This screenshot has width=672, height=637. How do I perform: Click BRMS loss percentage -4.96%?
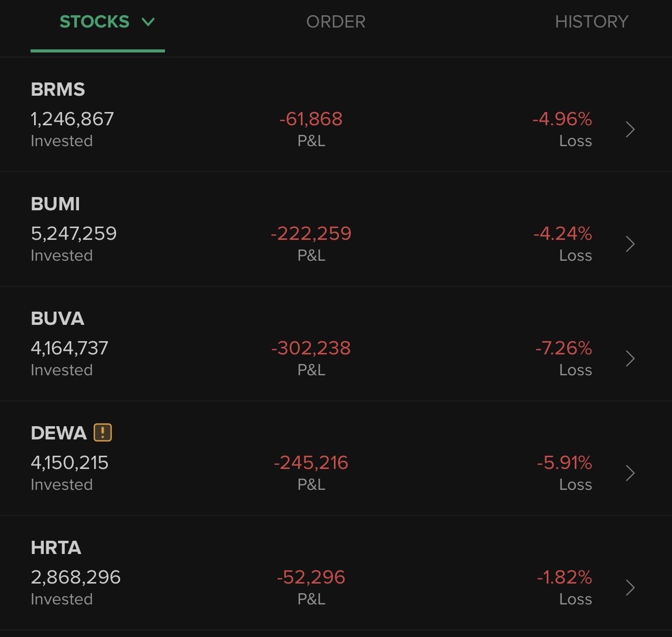(562, 119)
